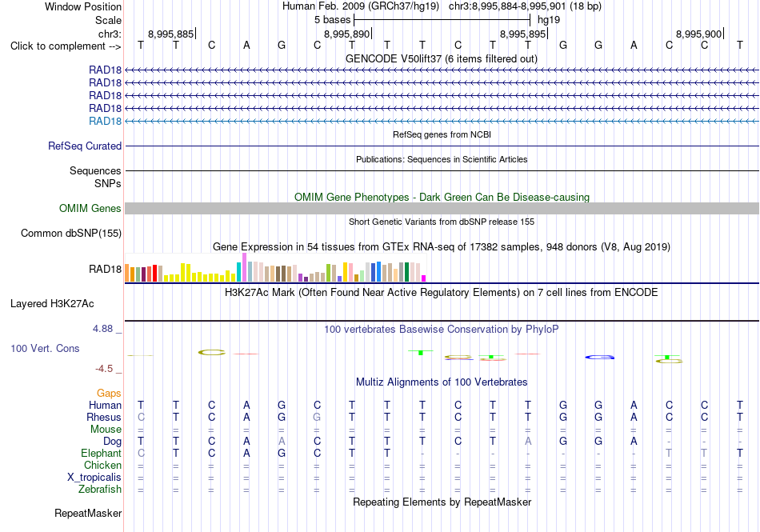Click the gray OMIM Genes item bar
760x532 pixels.
click(442, 208)
